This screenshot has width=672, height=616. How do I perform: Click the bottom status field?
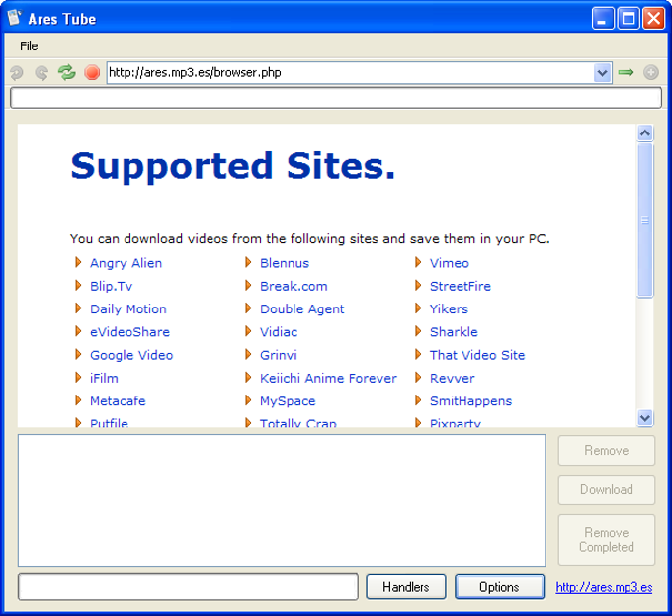[188, 587]
